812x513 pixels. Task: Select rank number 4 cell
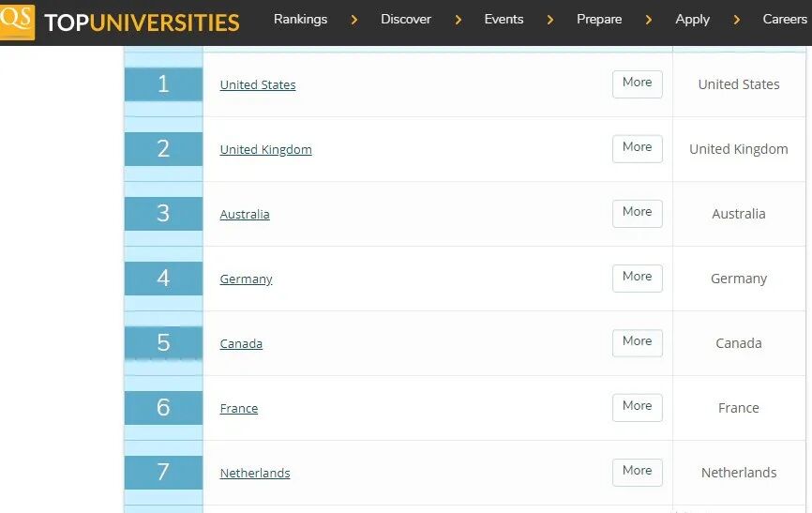(x=163, y=279)
